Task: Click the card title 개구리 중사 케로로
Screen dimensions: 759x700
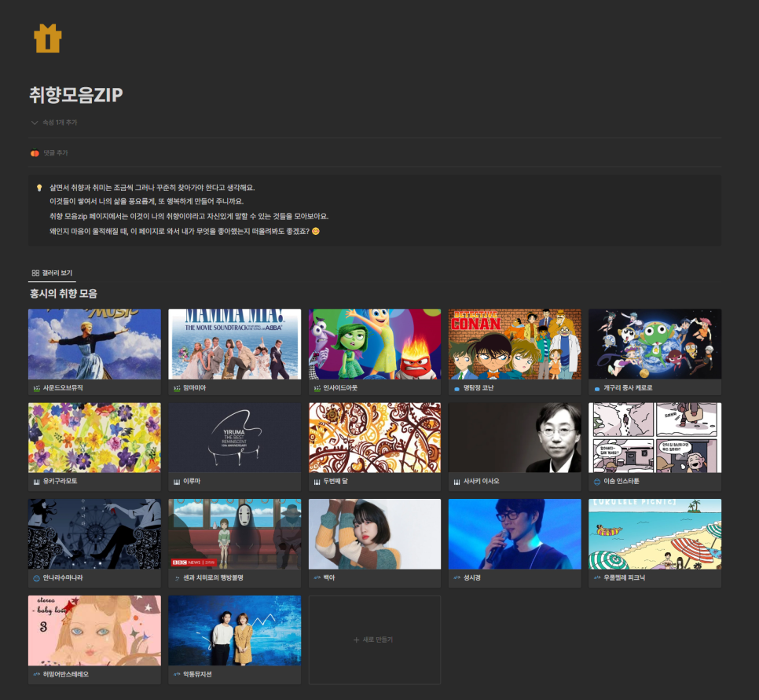Action: [x=628, y=388]
